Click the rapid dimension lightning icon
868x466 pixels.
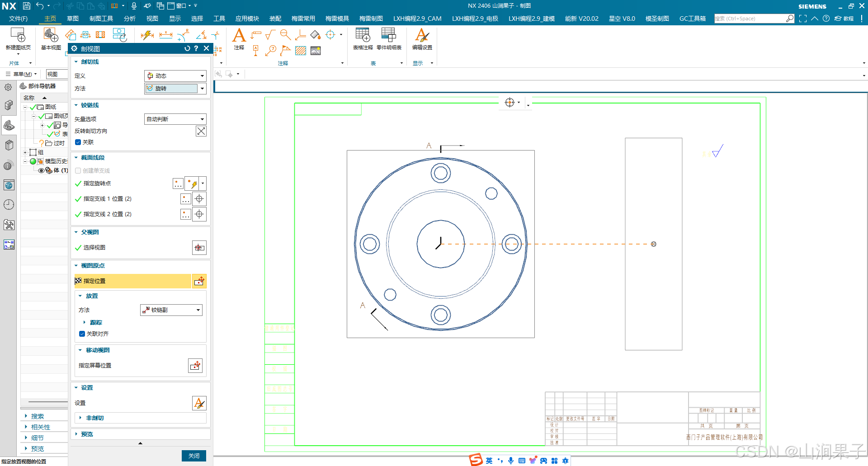tap(147, 35)
